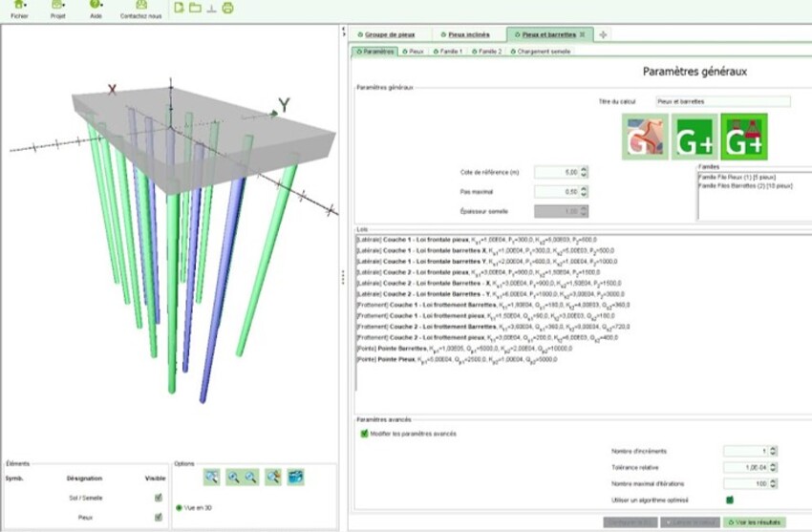
Task: Select the Vue en 3D radio option
Action: (x=179, y=506)
